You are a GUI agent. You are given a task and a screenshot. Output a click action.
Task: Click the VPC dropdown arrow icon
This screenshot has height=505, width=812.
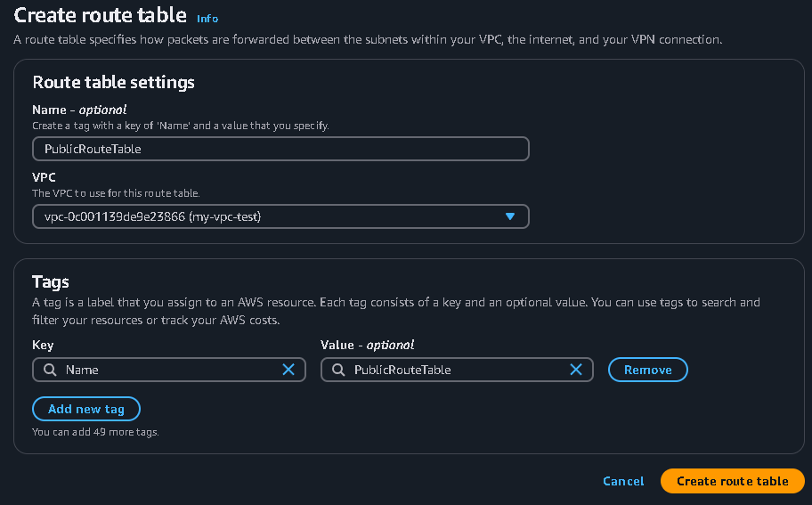[x=510, y=216]
